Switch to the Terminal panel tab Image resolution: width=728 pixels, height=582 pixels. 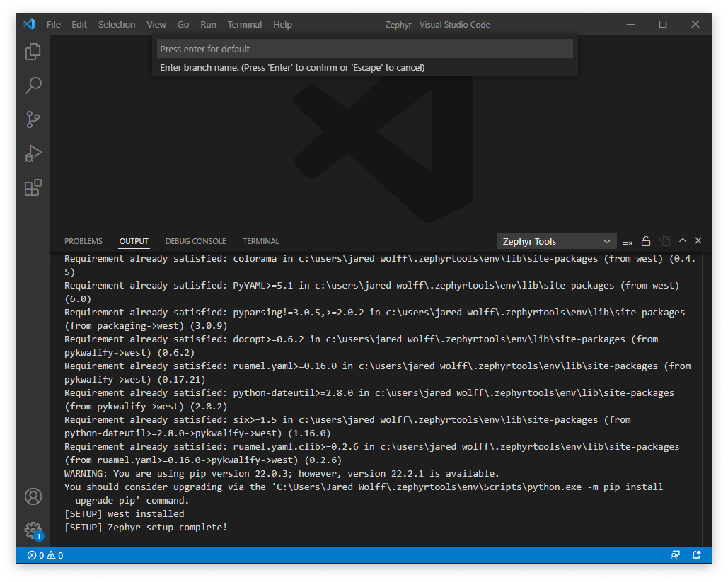click(x=261, y=241)
